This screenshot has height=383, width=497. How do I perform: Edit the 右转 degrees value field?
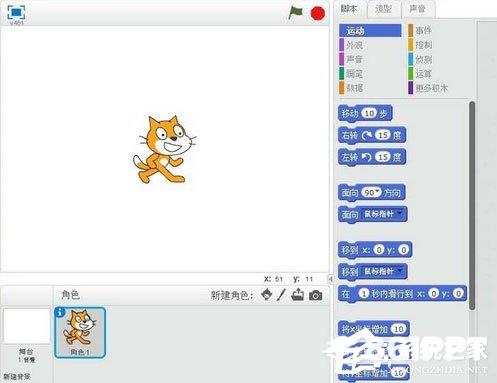[383, 135]
